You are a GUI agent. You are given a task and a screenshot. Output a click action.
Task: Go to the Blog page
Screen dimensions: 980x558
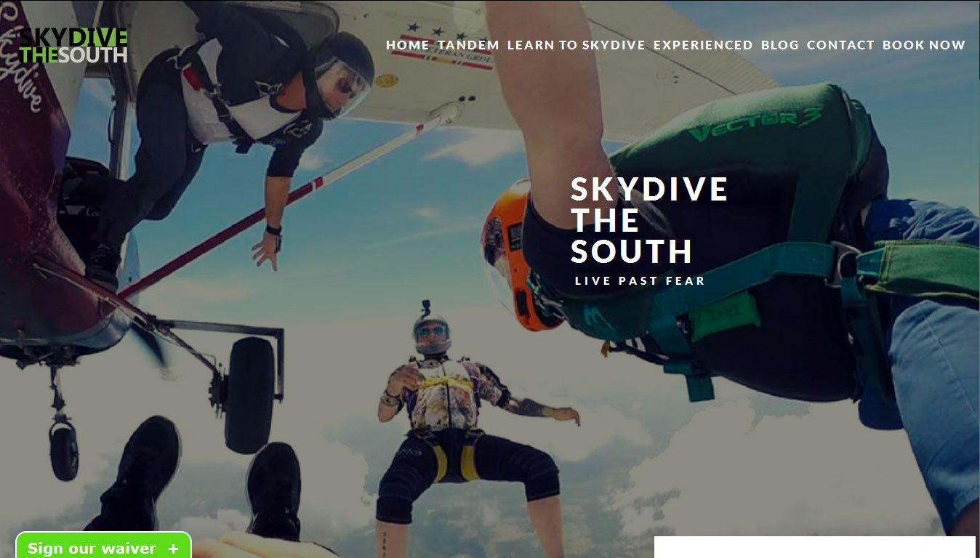[780, 45]
